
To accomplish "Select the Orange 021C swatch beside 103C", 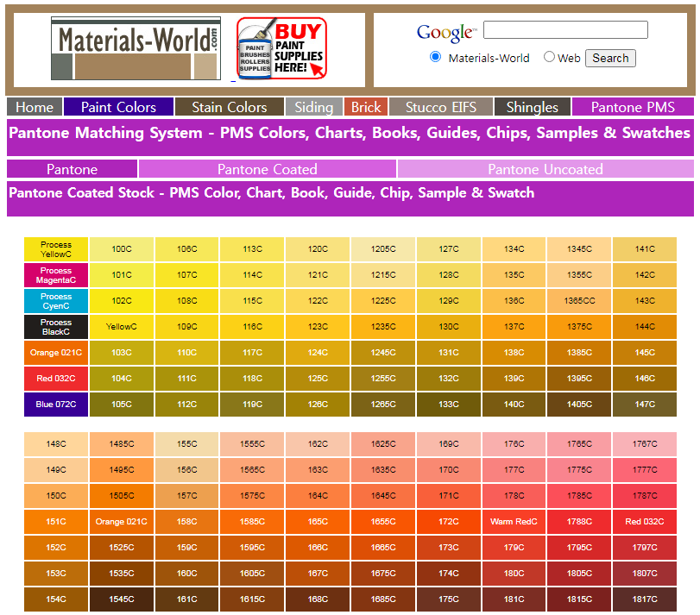I will [x=56, y=353].
